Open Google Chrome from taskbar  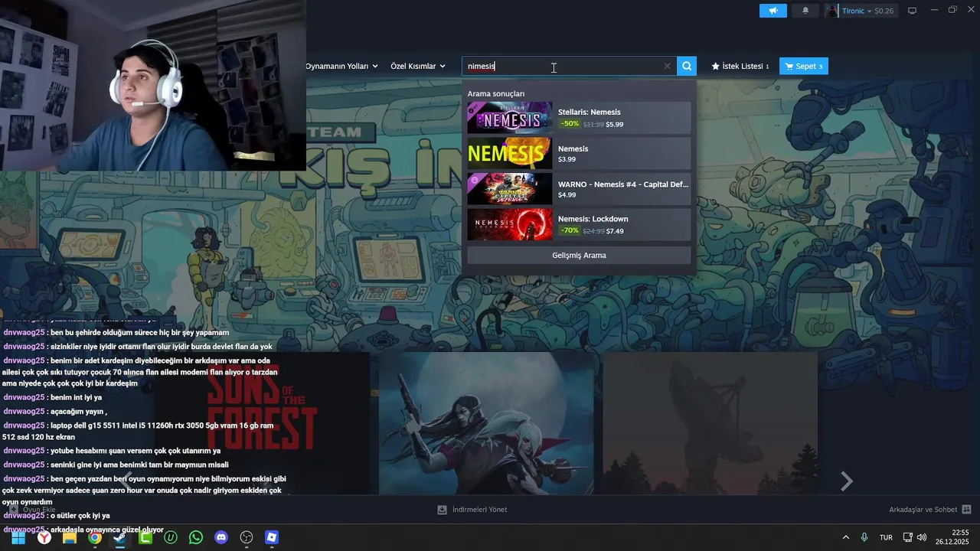point(95,537)
